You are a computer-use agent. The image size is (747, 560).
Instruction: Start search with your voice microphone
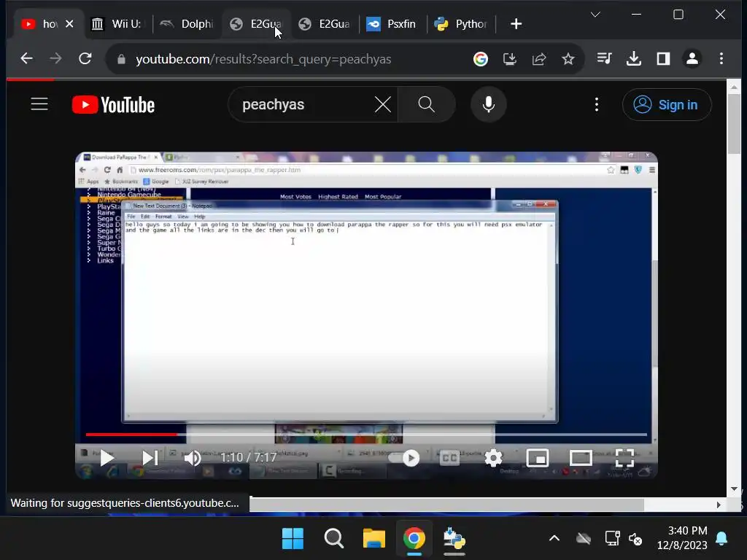488,104
